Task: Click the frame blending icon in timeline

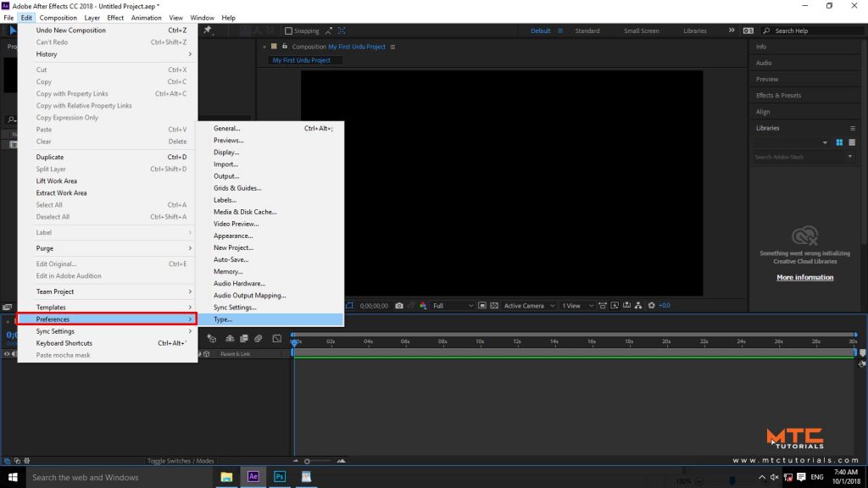Action: coord(243,338)
